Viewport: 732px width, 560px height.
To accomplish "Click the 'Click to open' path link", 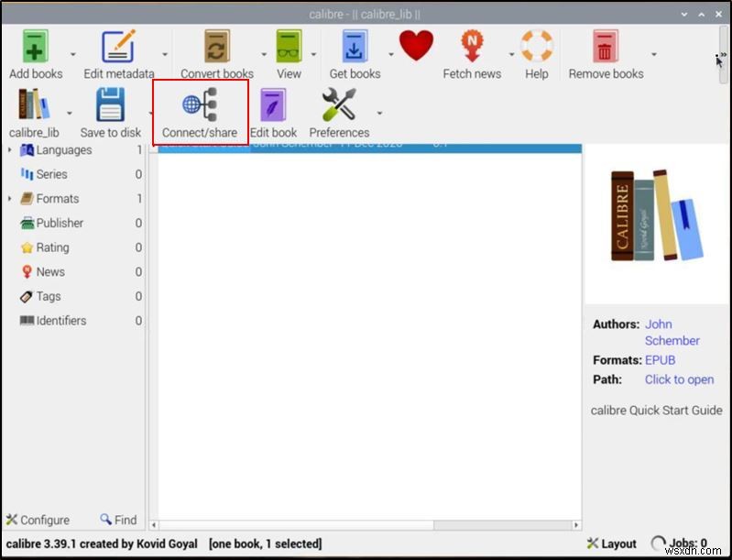I will [x=679, y=379].
